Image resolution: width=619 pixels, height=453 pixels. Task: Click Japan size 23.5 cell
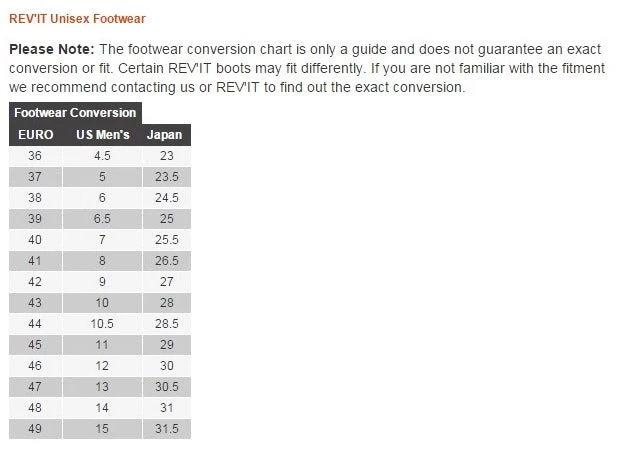166,177
